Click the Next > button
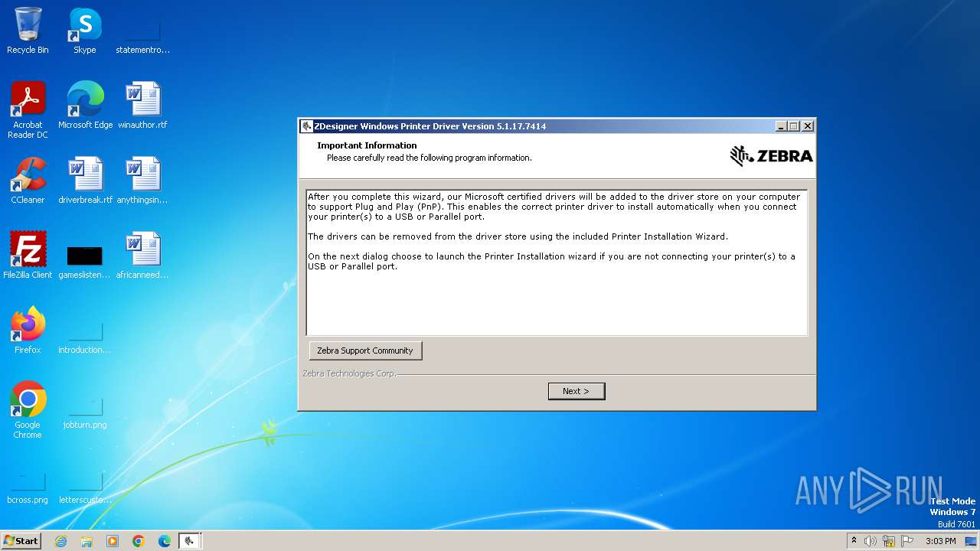The image size is (980, 551). click(x=577, y=391)
